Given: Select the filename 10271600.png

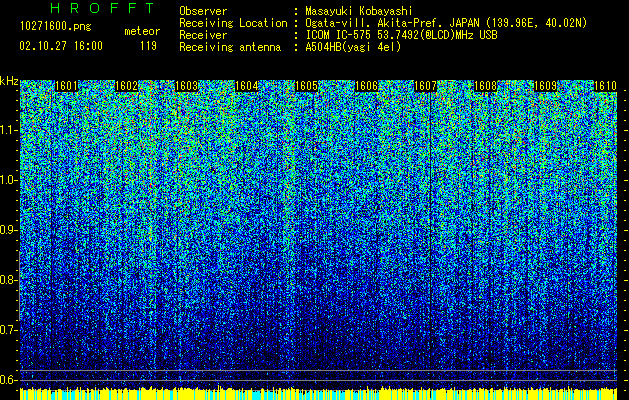Looking at the screenshot, I should pyautogui.click(x=56, y=27).
